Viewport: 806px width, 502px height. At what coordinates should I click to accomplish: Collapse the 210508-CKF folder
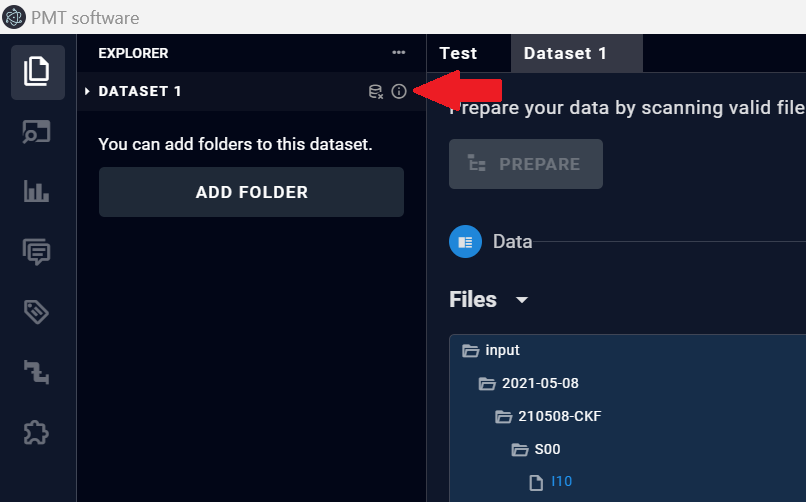point(504,417)
